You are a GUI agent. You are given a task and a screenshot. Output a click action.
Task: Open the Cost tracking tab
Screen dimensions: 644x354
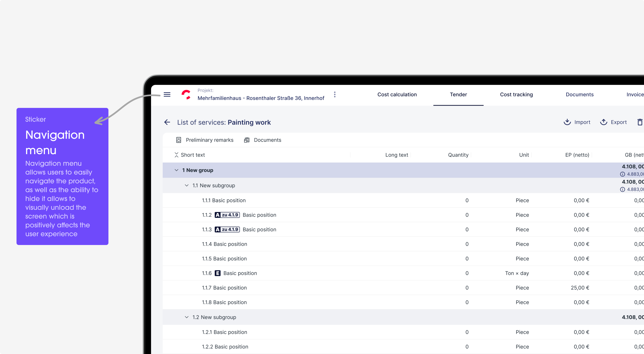(516, 95)
